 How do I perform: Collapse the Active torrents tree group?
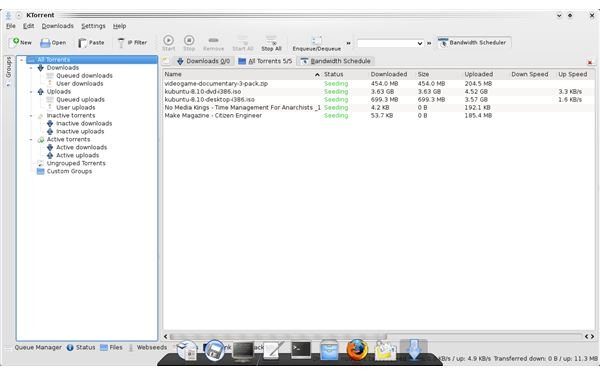tap(31, 140)
